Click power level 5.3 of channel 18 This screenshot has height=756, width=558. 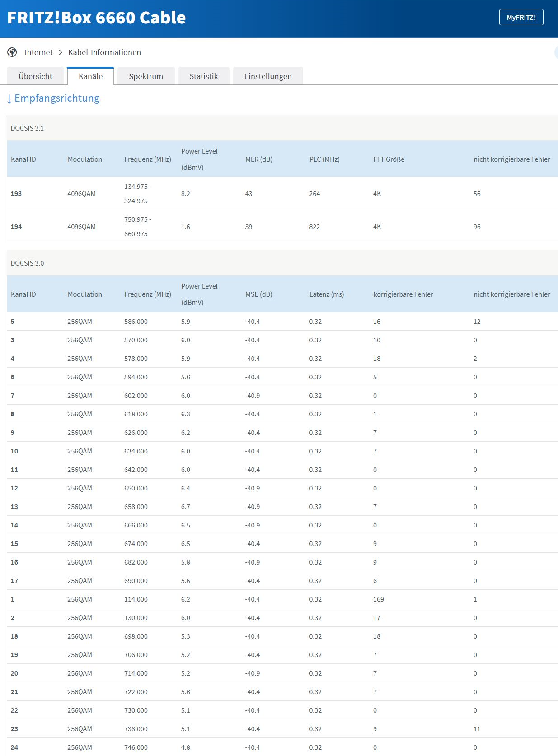coord(186,636)
